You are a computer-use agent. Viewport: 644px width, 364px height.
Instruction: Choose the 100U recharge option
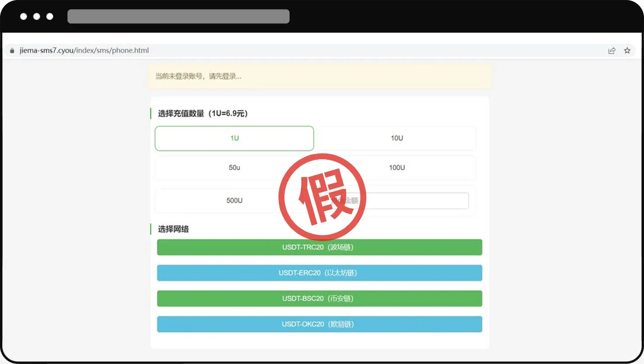pos(396,168)
